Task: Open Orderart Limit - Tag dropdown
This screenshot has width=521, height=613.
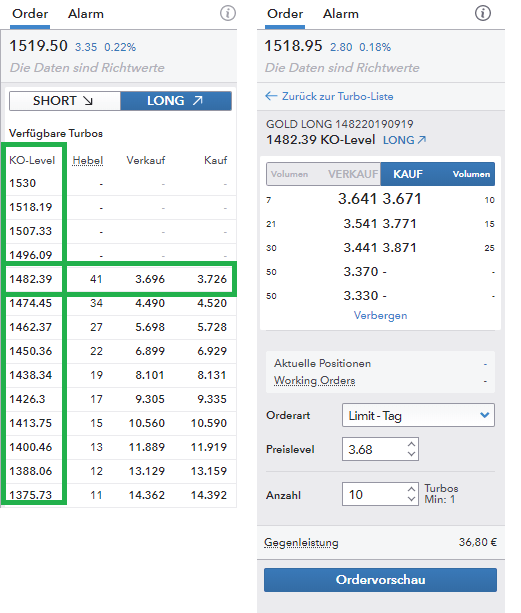Action: (418, 415)
